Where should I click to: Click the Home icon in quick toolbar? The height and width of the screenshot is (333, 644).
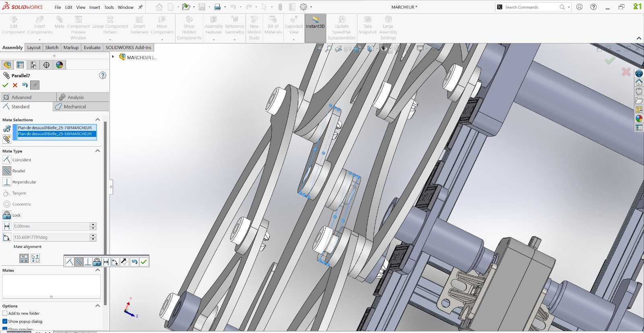click(x=159, y=7)
